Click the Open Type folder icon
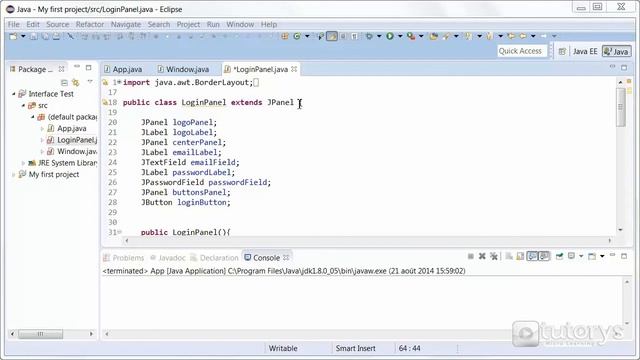This screenshot has width=640, height=360. click(433, 36)
